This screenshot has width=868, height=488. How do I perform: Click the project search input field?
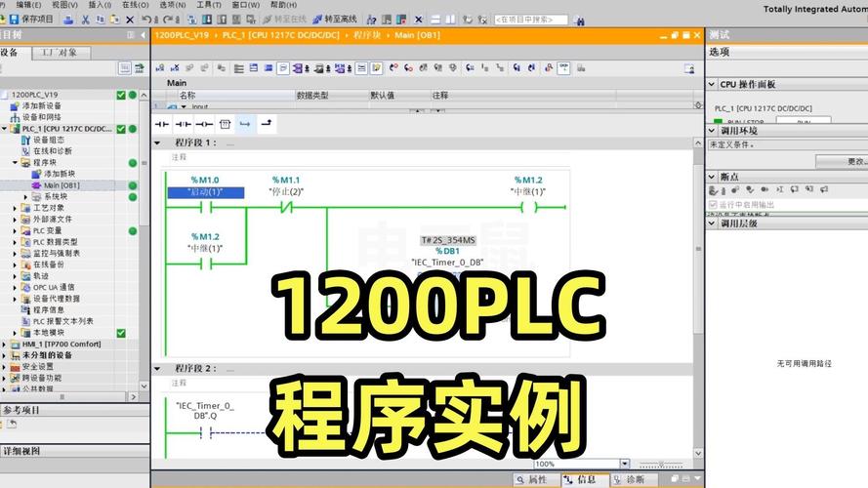tap(530, 20)
